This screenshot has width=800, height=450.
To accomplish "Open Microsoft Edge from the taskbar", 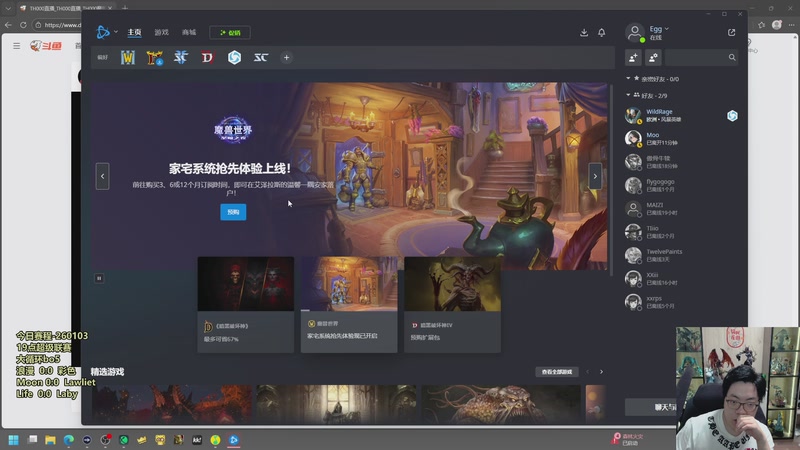I will 68,440.
